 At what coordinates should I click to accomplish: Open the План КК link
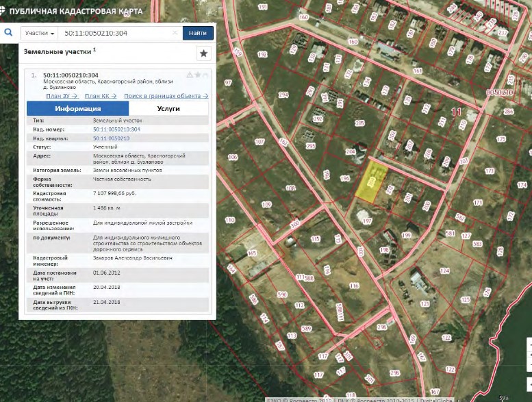tap(101, 96)
